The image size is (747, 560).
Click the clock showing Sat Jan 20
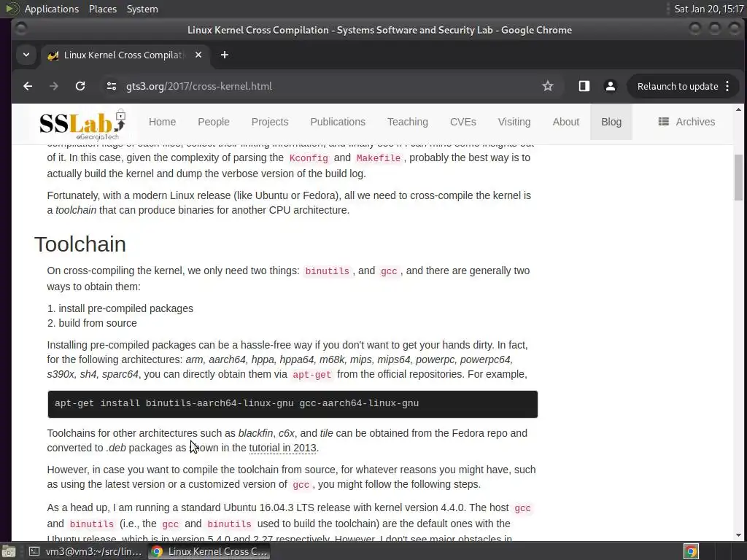click(x=709, y=9)
